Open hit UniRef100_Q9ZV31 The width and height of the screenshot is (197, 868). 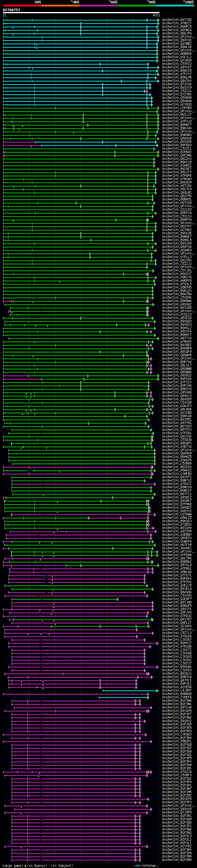[x=177, y=40]
